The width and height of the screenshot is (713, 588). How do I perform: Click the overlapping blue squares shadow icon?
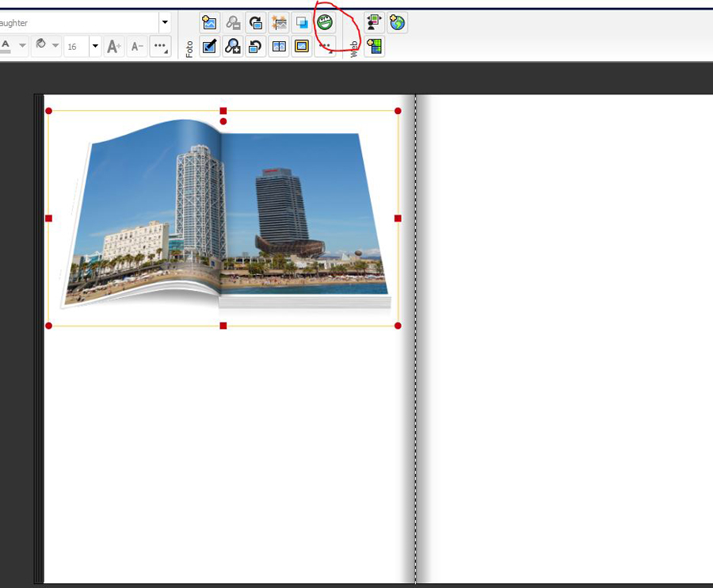click(x=302, y=23)
